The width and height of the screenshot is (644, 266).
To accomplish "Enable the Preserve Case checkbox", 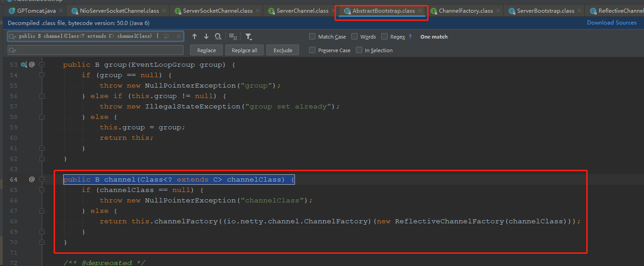I will click(x=312, y=50).
